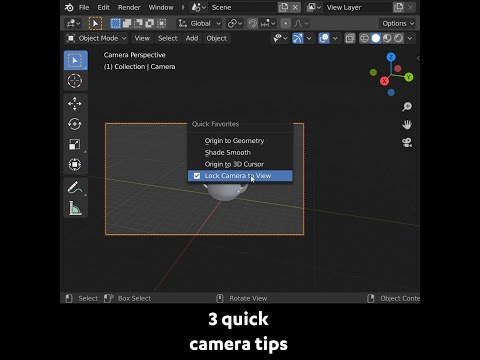Open the viewport Object menu
This screenshot has width=480, height=360.
(x=216, y=38)
